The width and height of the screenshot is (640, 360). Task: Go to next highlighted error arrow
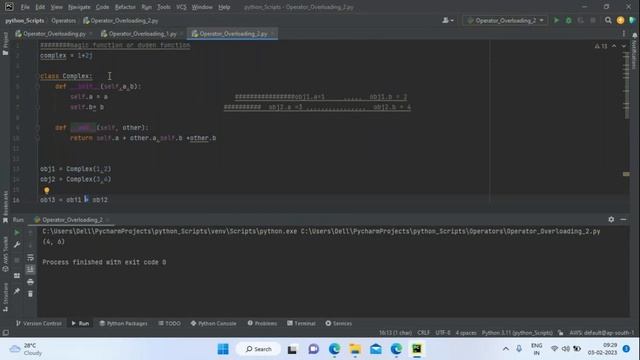[x=624, y=47]
